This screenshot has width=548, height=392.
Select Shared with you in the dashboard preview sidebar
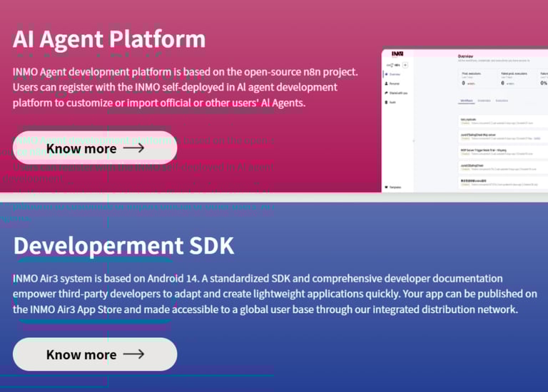click(x=396, y=93)
